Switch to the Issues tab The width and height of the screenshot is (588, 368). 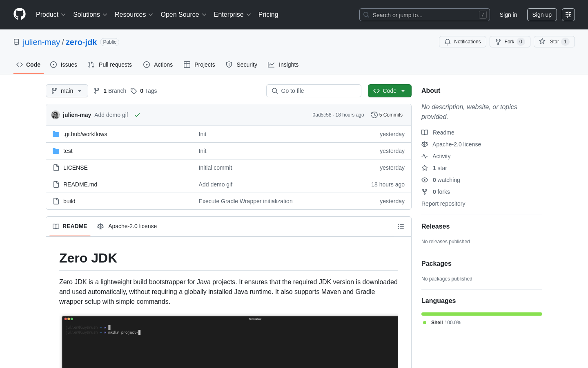(64, 65)
